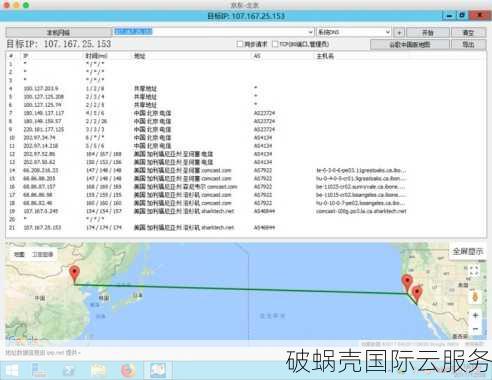Click the wide button left of the address field
This screenshot has height=380, width=492.
59,32
